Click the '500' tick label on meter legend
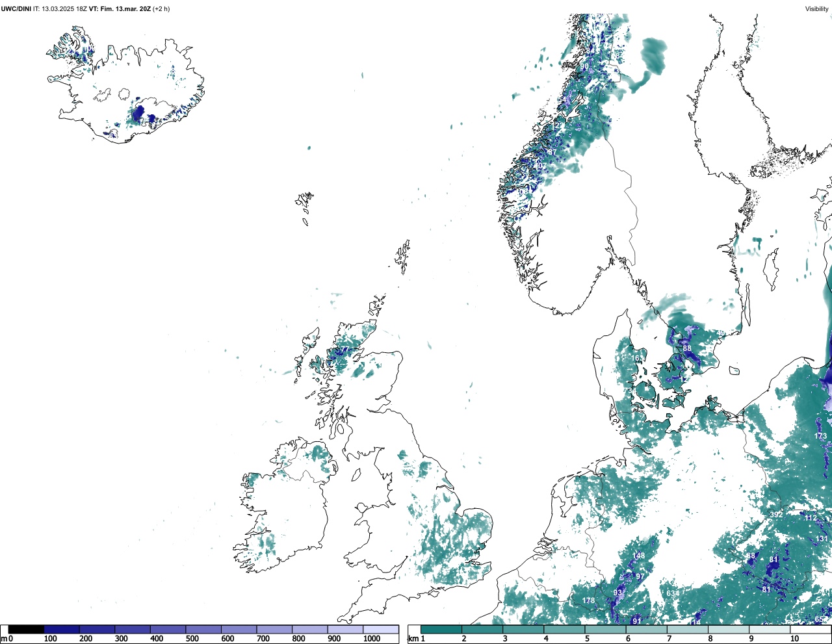Screen dimensions: 832x644 tap(192, 639)
